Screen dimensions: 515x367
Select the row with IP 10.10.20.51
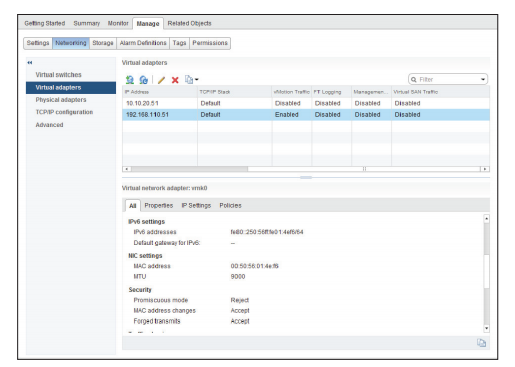306,103
